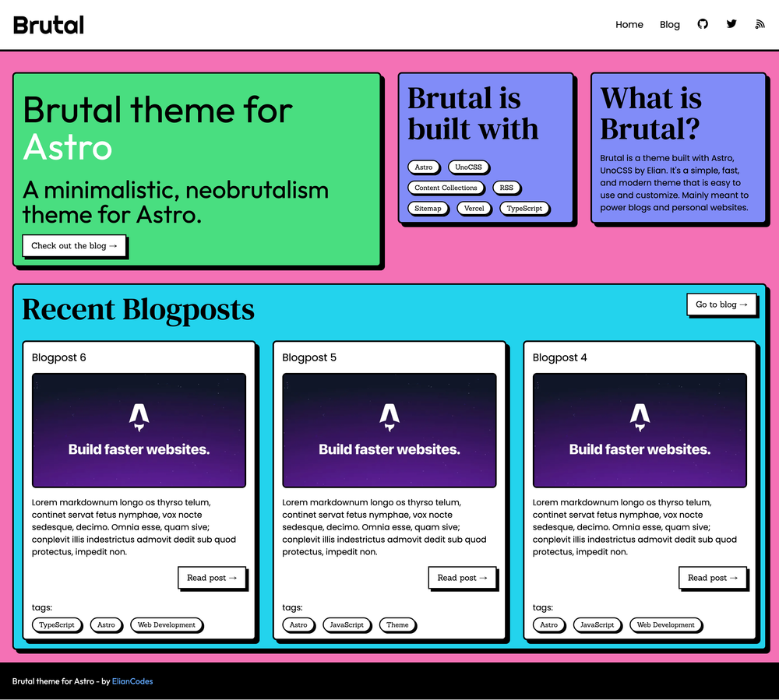
Task: Click the Lorem text under Blogpost 4
Action: pos(635,527)
